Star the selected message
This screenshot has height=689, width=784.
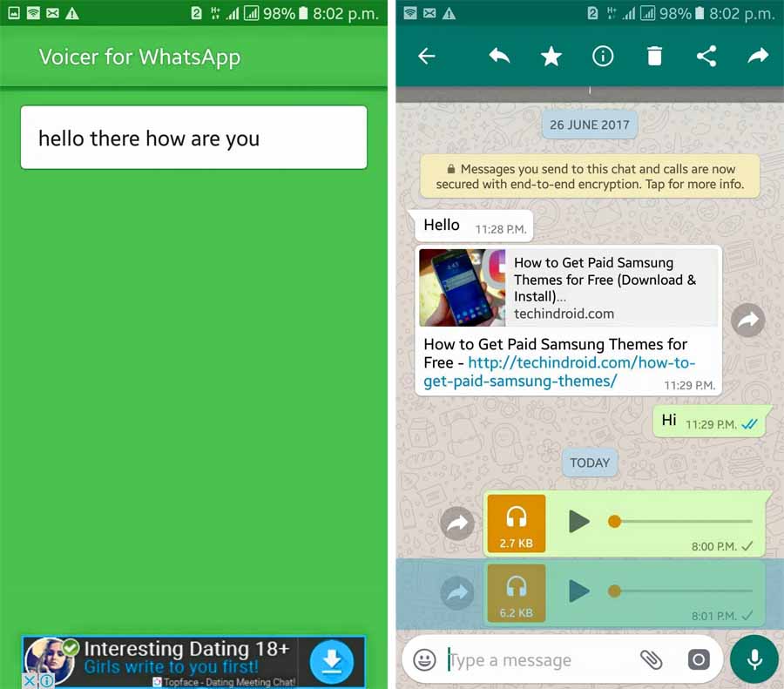(551, 56)
